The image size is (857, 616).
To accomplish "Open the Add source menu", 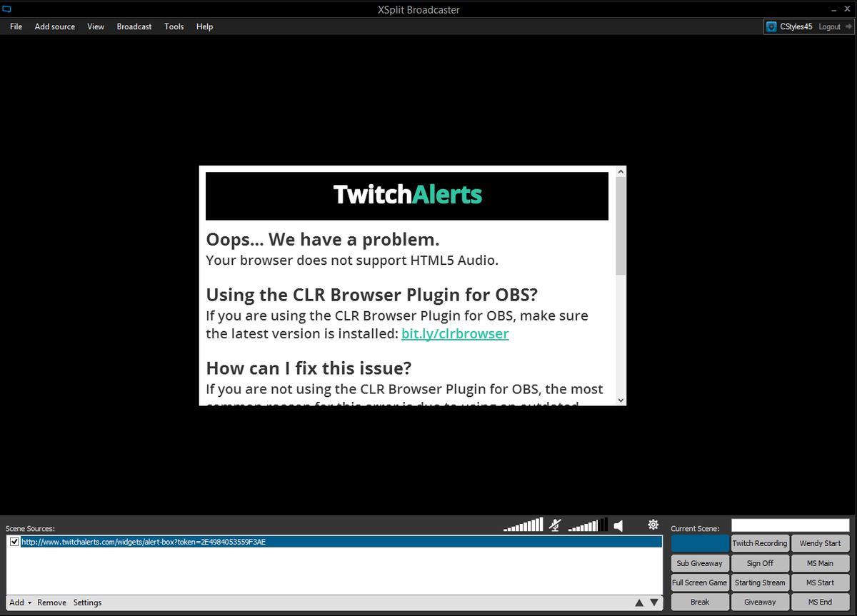I will click(x=55, y=26).
